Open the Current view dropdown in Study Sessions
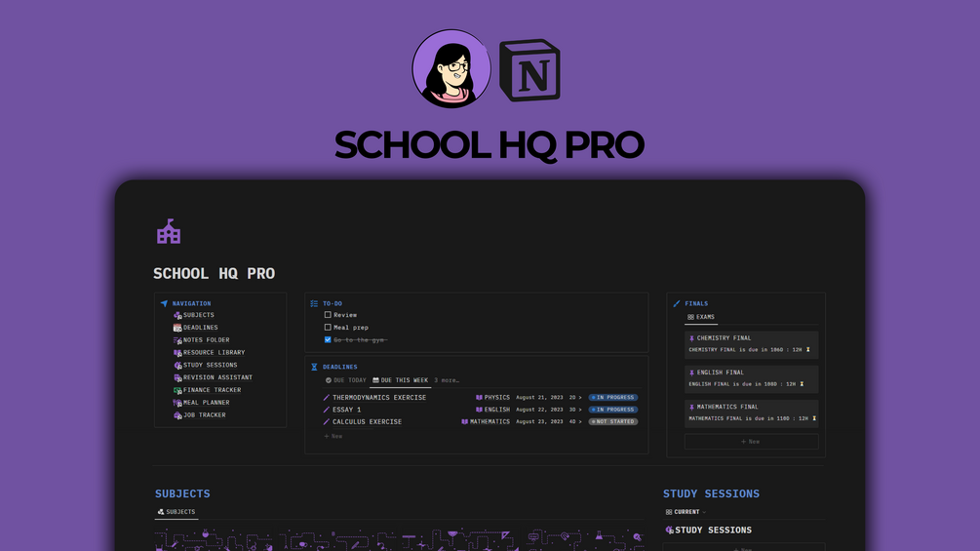980x551 pixels. coord(686,512)
